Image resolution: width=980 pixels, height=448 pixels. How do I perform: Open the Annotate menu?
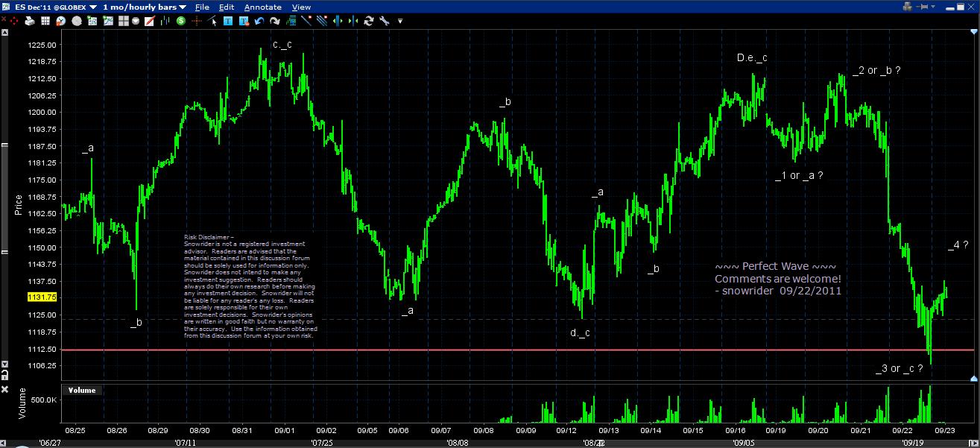coord(262,7)
